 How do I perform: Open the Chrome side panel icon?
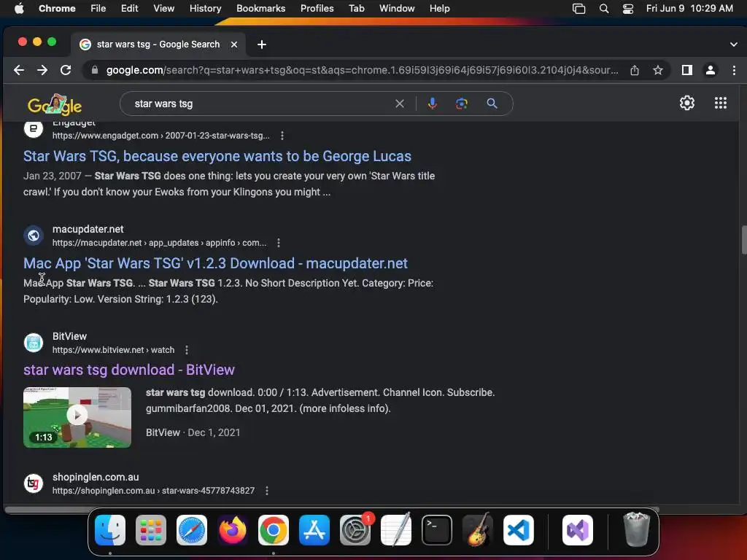[x=687, y=70]
